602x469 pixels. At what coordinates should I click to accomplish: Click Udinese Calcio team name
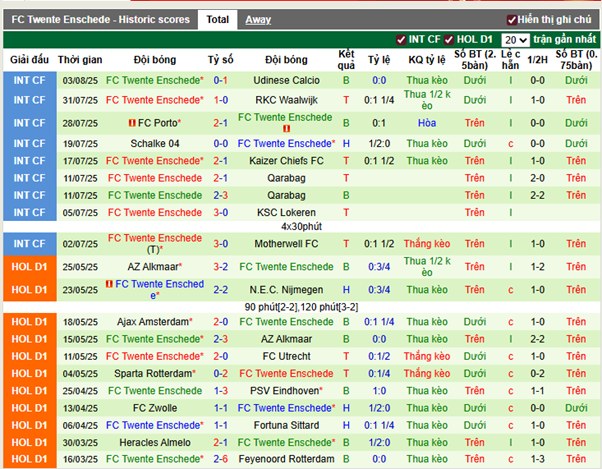tap(286, 80)
